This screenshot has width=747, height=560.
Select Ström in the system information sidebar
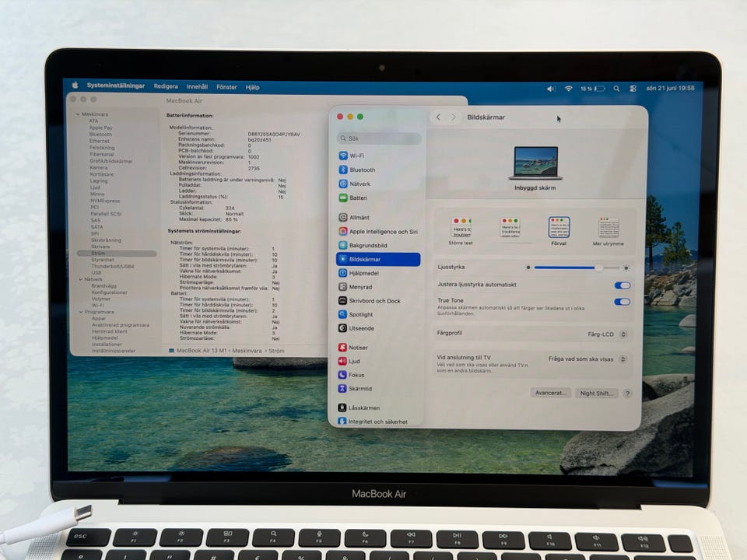[116, 254]
